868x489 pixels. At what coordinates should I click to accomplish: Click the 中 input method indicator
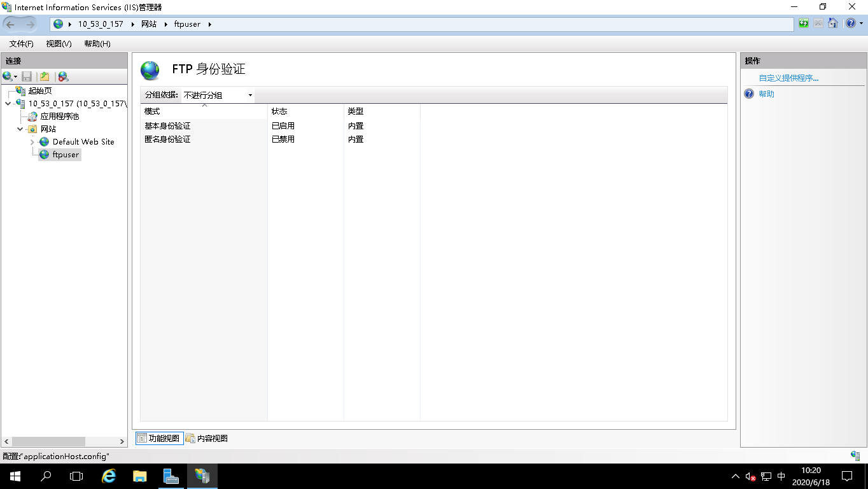pyautogui.click(x=781, y=476)
